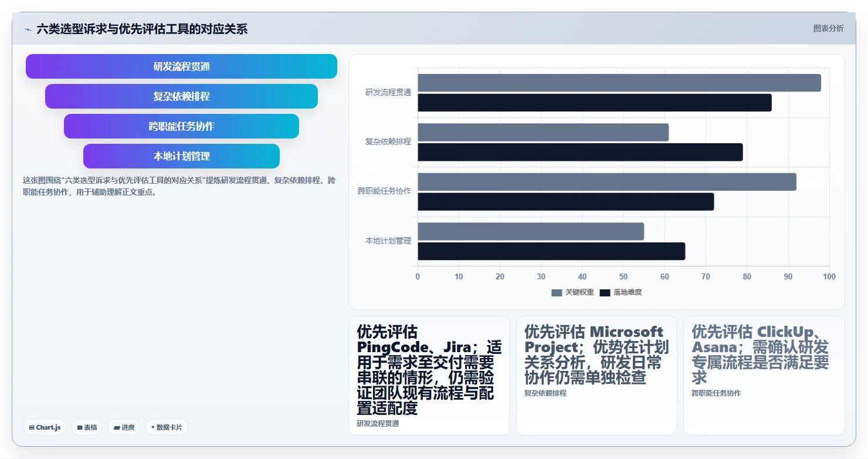
Task: Select the 复杂依赖排程 funnel bar
Action: [x=181, y=96]
